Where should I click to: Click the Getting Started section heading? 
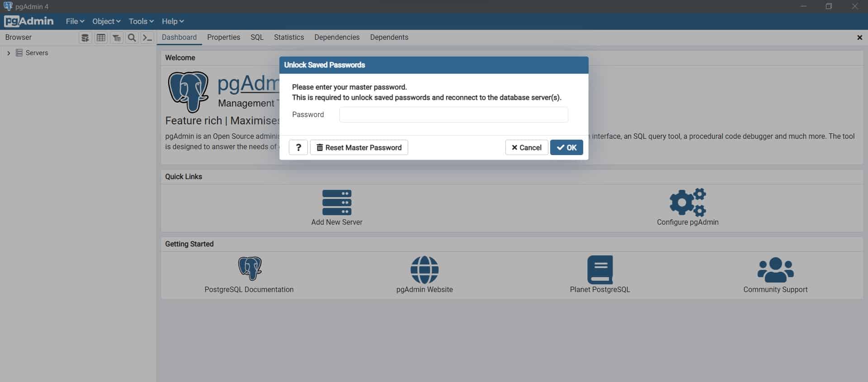click(189, 244)
